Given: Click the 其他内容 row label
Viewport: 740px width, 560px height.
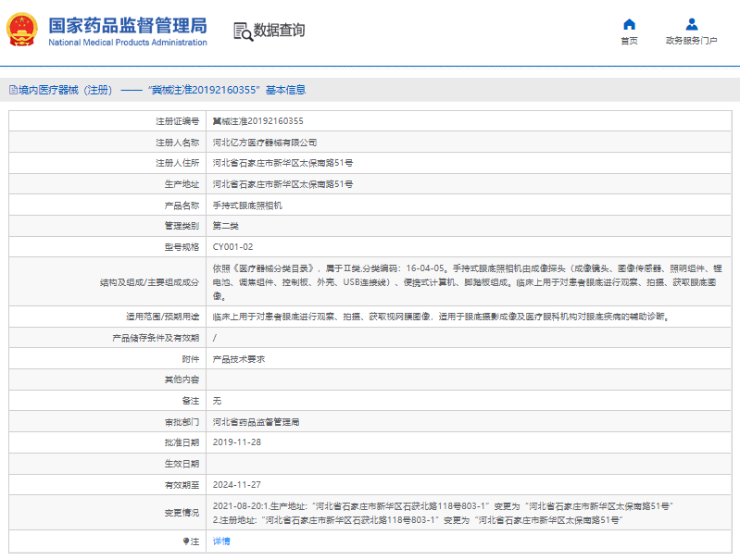Looking at the screenshot, I should click(182, 380).
